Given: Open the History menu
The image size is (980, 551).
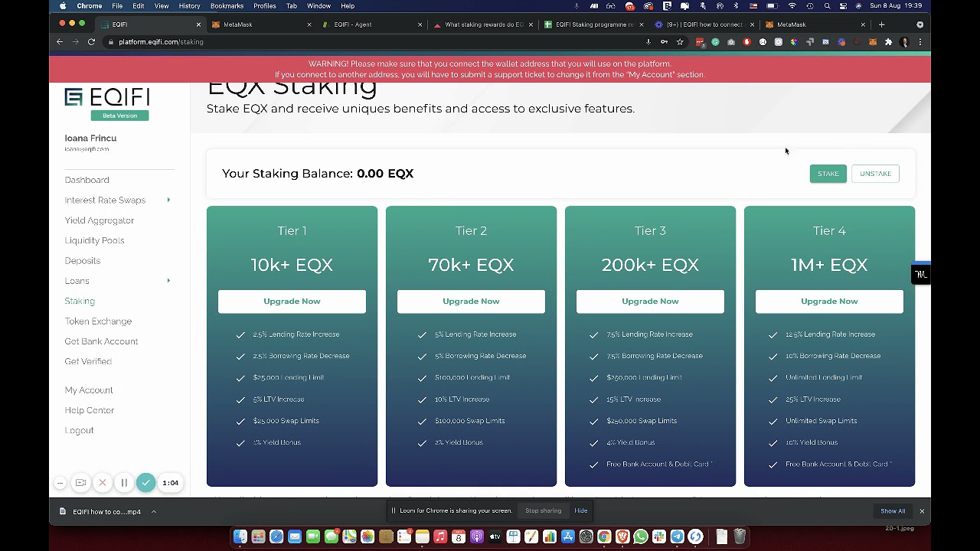Looking at the screenshot, I should pos(189,6).
